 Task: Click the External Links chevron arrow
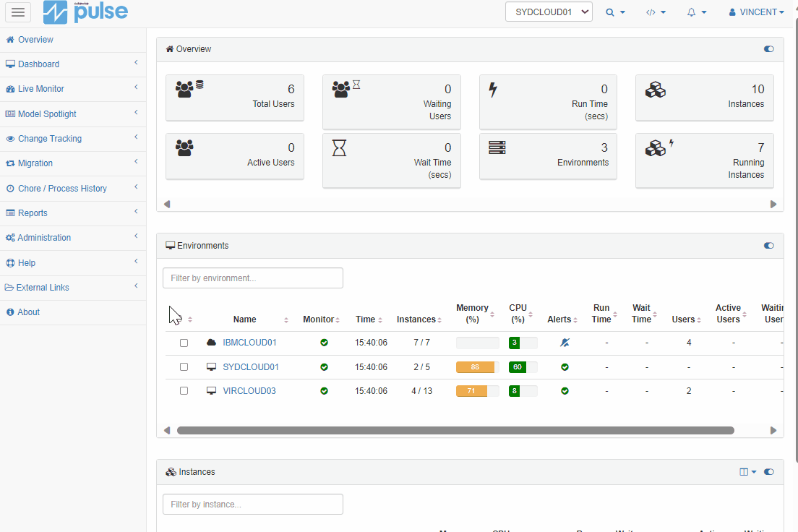136,286
